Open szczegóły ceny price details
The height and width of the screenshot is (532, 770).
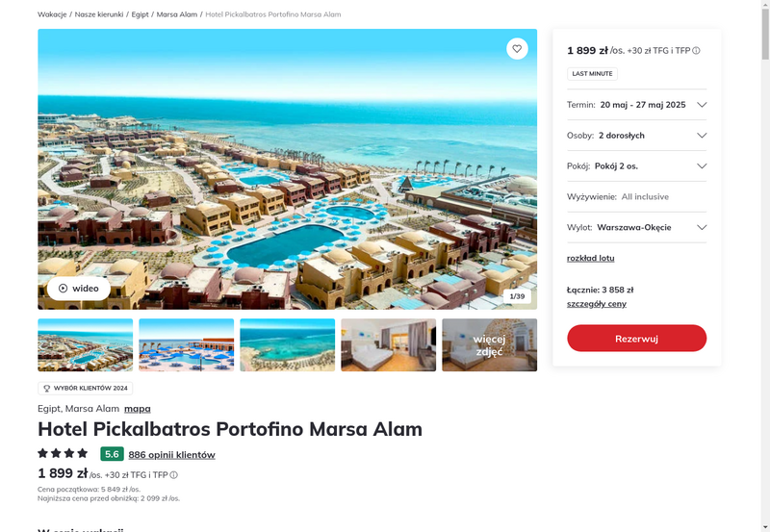pos(596,304)
